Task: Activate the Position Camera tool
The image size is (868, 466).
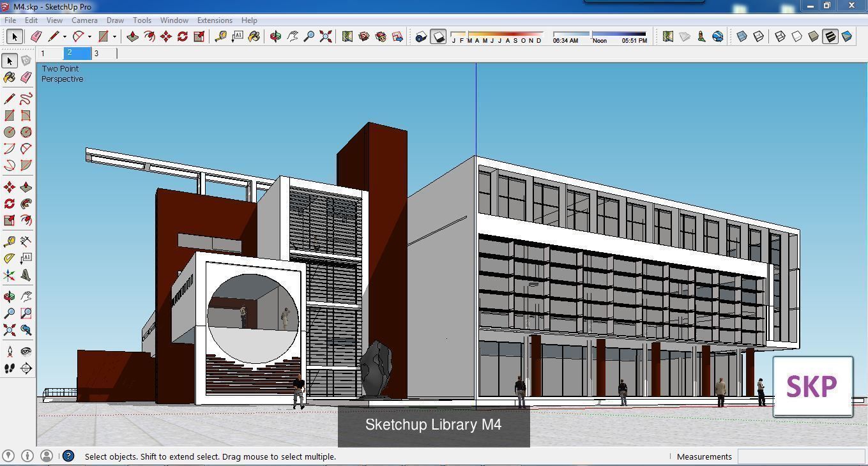Action: pos(10,352)
